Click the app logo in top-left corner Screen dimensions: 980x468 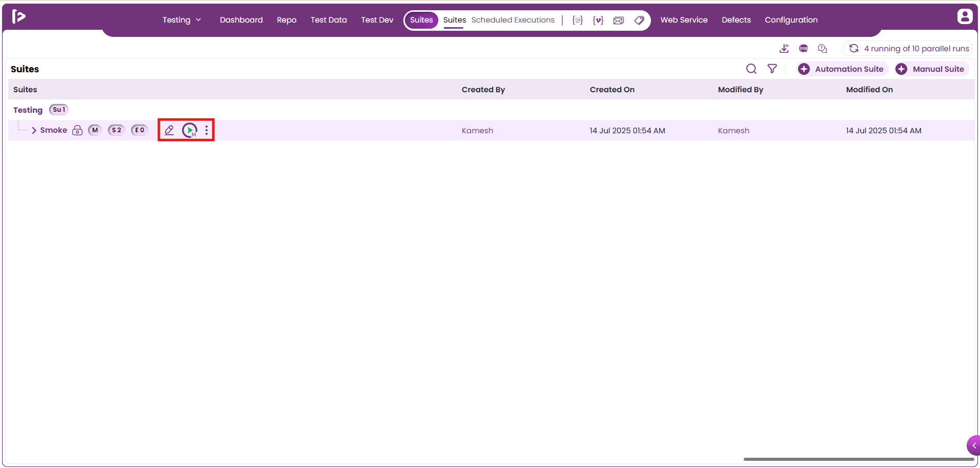tap(18, 16)
